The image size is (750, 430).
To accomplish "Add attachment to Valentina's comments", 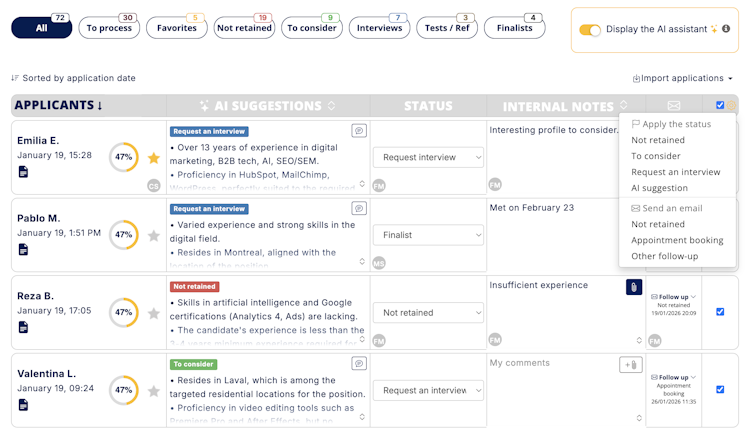I will click(x=629, y=365).
